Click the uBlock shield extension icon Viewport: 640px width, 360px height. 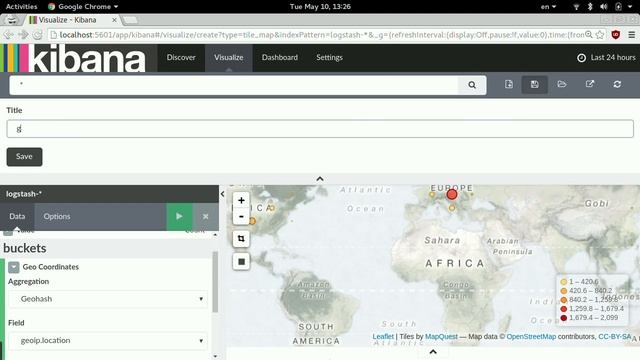(616, 35)
